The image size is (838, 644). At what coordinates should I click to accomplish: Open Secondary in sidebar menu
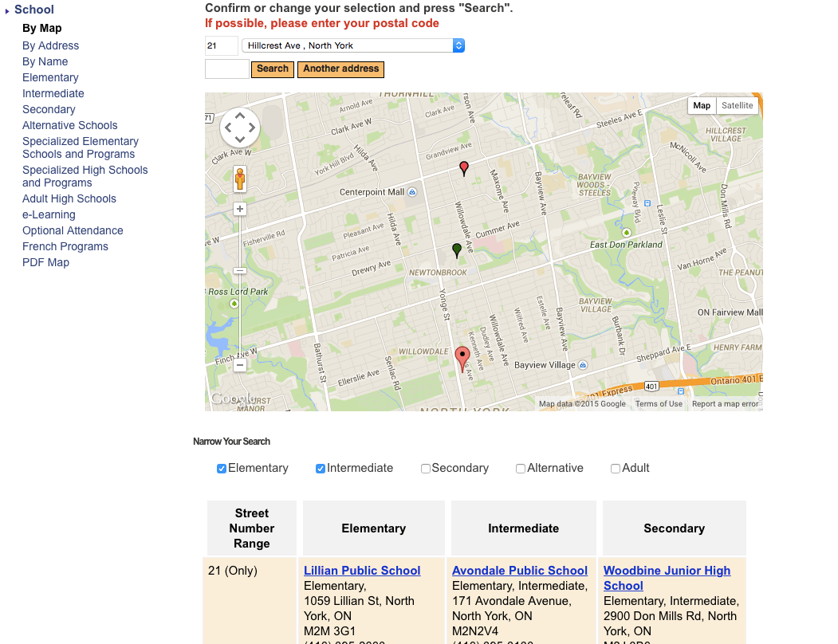(49, 109)
